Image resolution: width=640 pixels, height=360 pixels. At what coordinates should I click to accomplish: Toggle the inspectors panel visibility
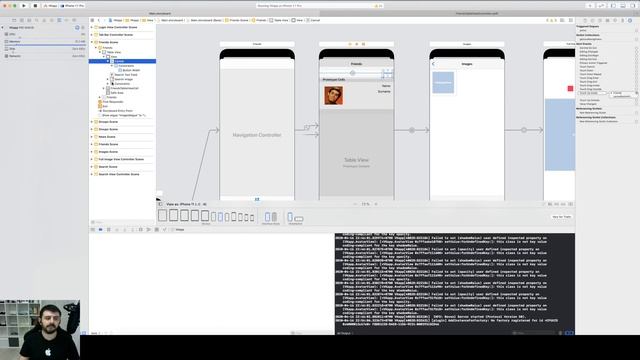633,6
